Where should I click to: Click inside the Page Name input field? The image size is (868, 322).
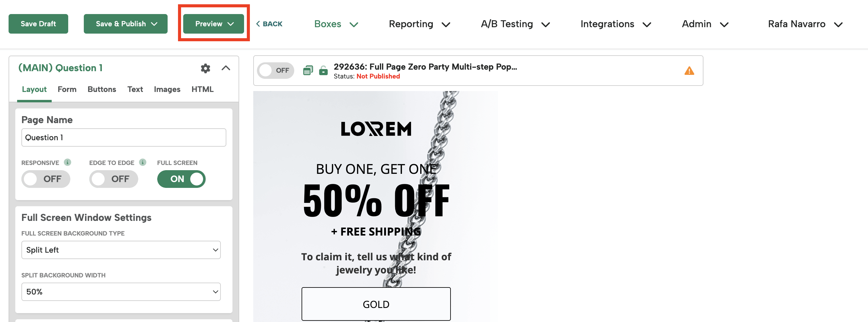coord(123,137)
